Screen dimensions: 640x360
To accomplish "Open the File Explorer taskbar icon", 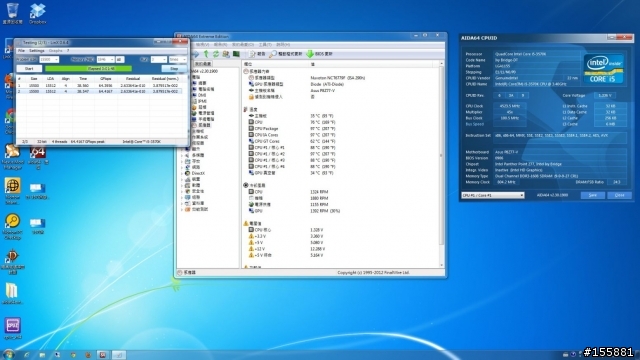I will (x=42, y=355).
